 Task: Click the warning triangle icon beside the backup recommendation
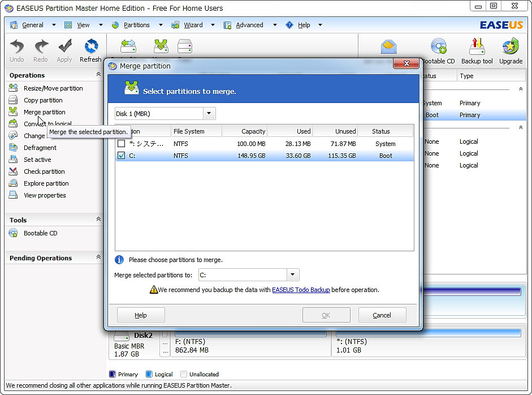coord(154,290)
